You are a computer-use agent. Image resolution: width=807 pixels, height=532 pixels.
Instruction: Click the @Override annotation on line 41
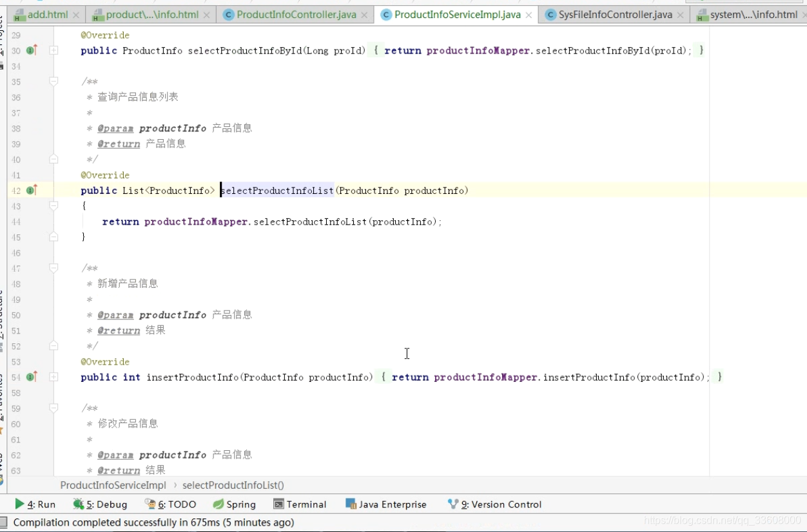click(x=105, y=175)
